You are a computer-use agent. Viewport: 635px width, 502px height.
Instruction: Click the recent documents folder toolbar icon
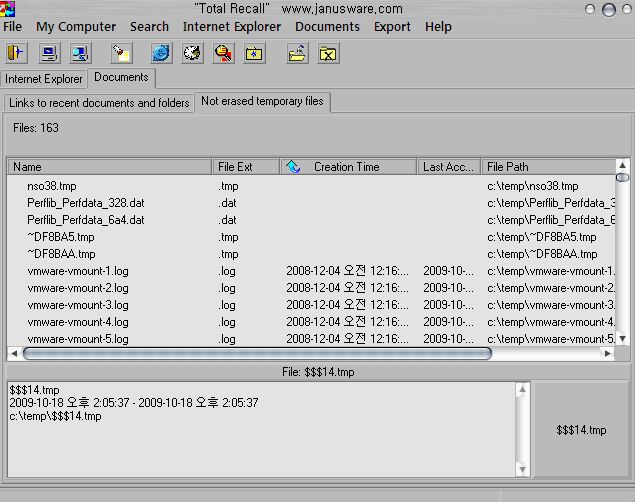[x=297, y=53]
